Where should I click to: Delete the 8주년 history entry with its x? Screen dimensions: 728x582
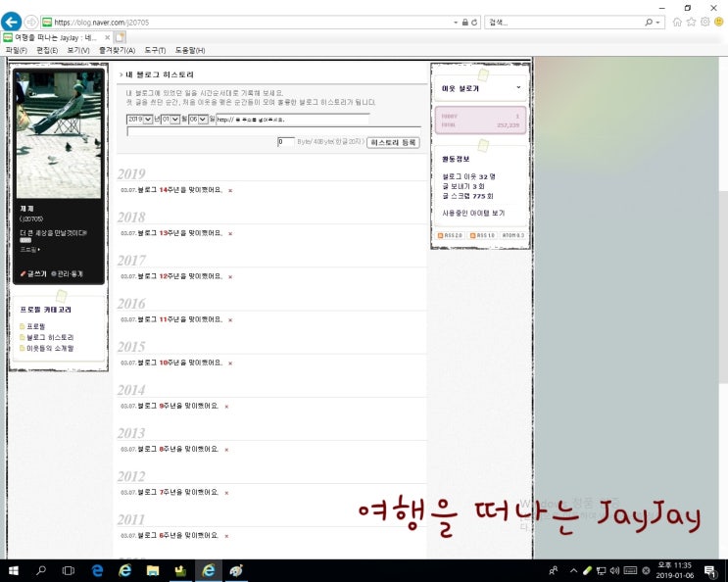[x=226, y=450]
